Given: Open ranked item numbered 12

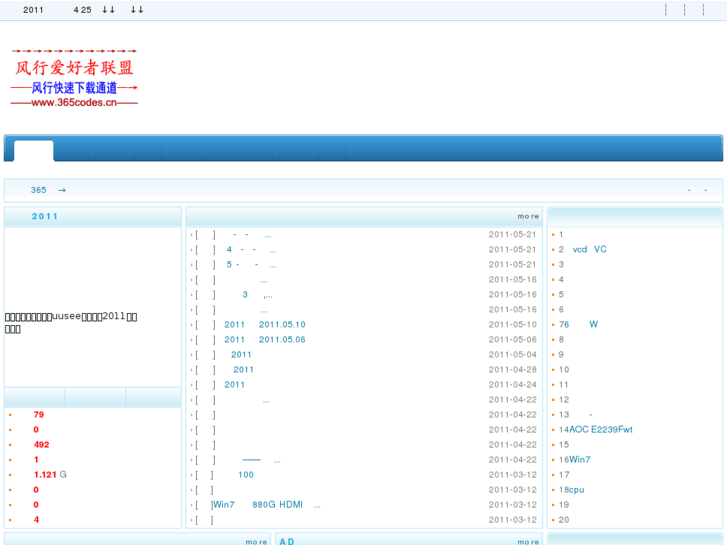Looking at the screenshot, I should coord(564,400).
